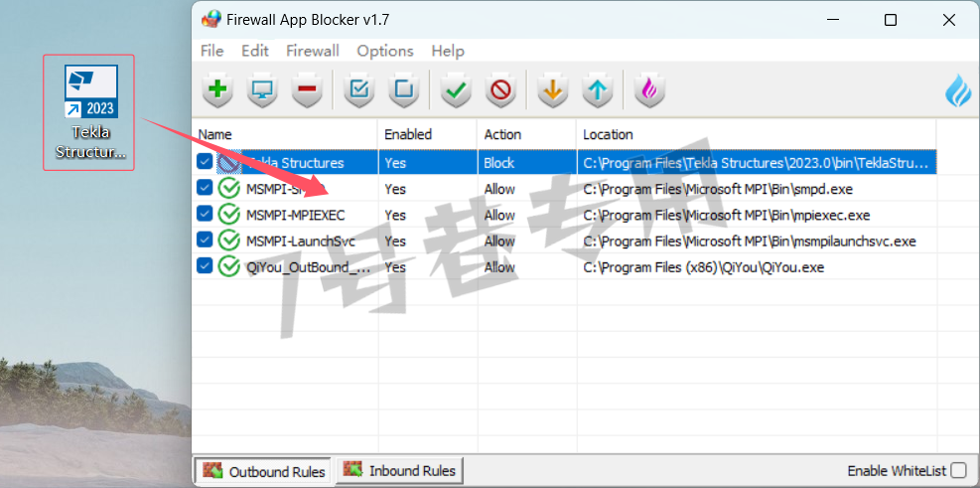Viewport: 980px width, 488px height.
Task: Click Allow action in smpd.exe row
Action: point(499,189)
